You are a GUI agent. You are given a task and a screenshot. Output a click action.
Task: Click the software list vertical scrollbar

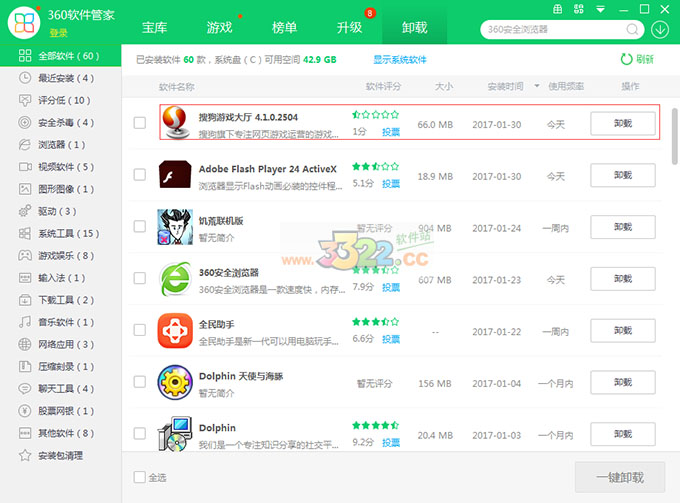pyautogui.click(x=675, y=137)
